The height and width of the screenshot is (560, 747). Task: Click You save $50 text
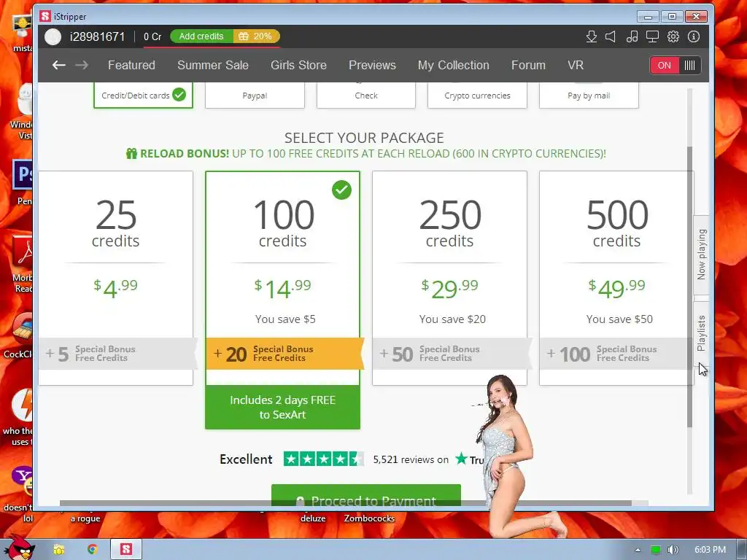[619, 319]
